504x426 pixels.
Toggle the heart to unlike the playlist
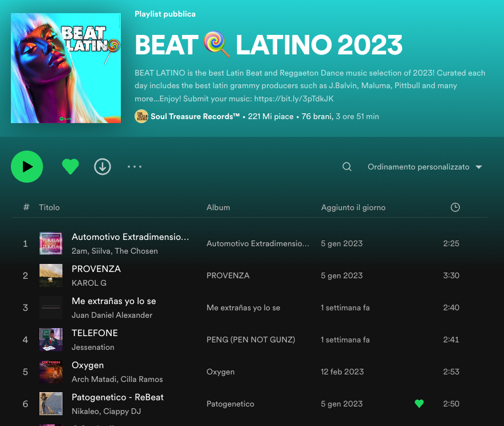(x=70, y=167)
